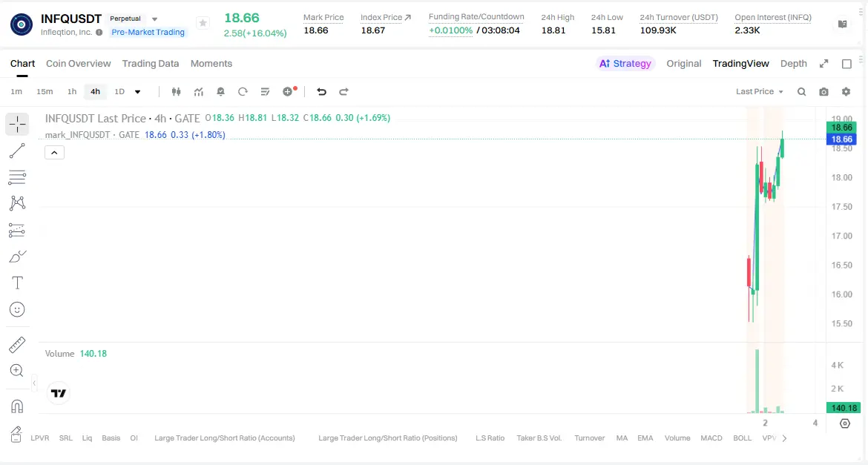
Task: Open TradingView logo link
Action: (x=58, y=393)
